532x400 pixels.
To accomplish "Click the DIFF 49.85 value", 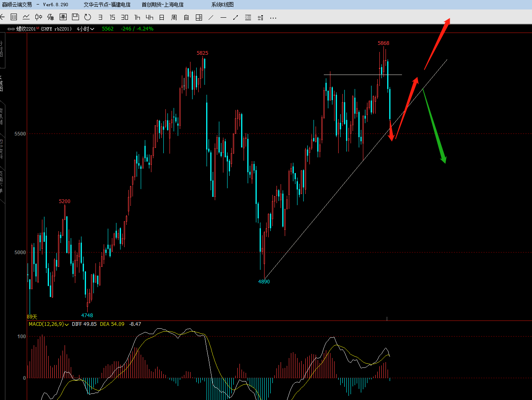I will (x=84, y=324).
